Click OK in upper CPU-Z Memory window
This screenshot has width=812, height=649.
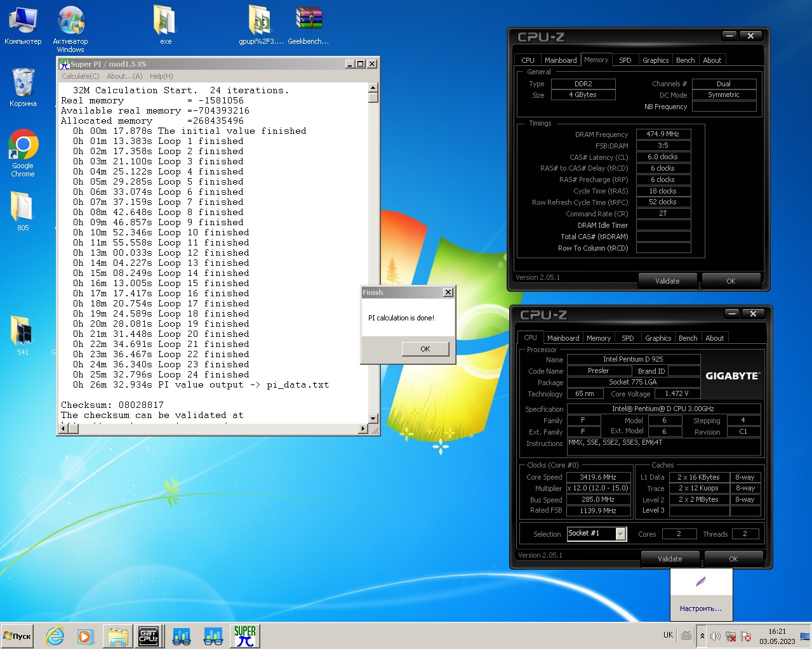pyautogui.click(x=731, y=281)
